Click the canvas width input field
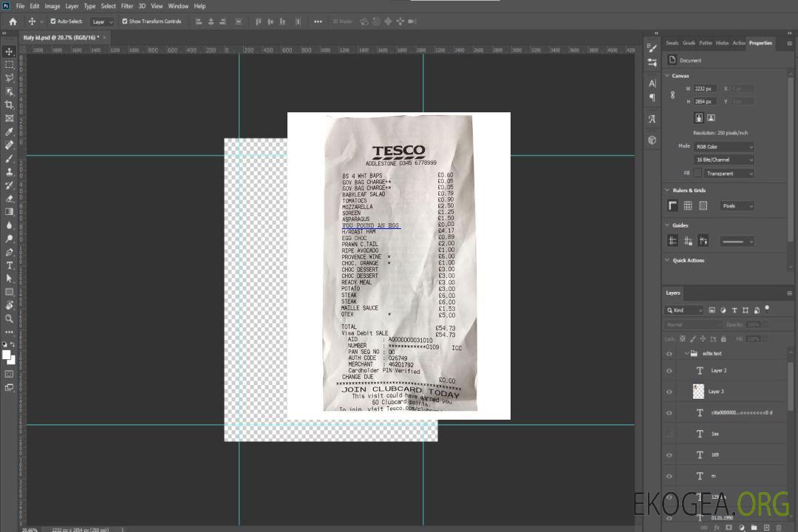 pyautogui.click(x=706, y=89)
